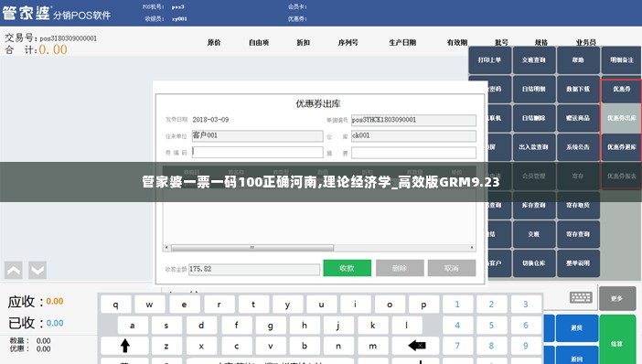Click the 业务员 column header
This screenshot has height=364, width=642.
pyautogui.click(x=586, y=42)
